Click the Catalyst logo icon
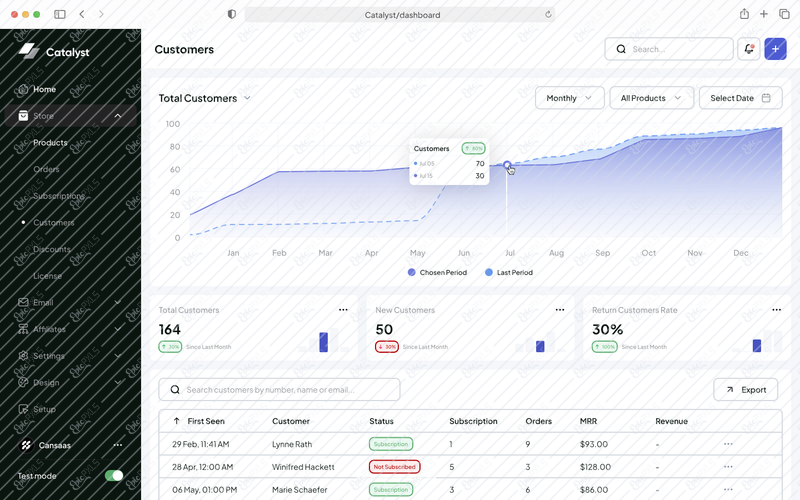 point(29,51)
